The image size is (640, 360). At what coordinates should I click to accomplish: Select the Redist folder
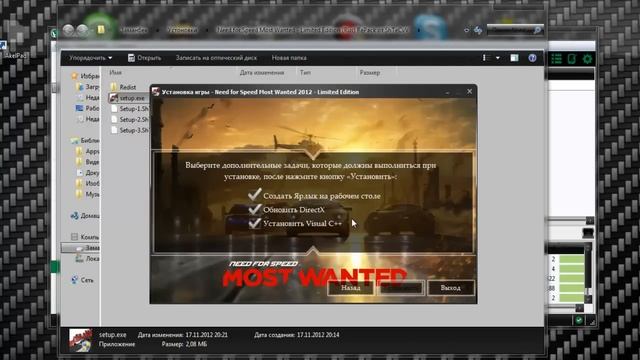123,87
